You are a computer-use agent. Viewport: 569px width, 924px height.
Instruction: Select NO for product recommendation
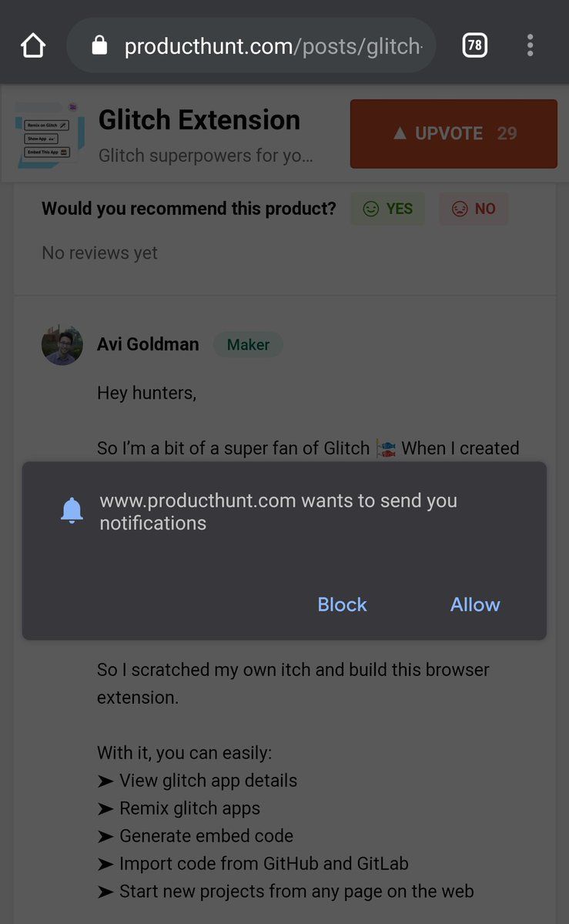(x=474, y=209)
